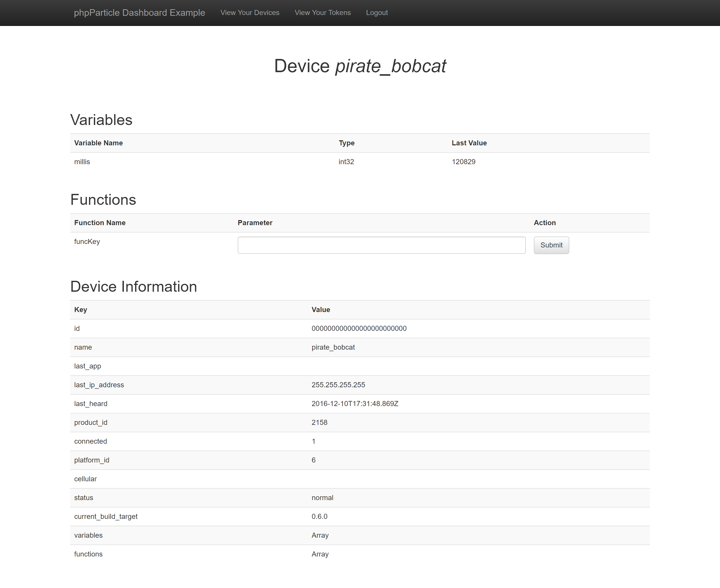Click the product_id value 2158
This screenshot has width=720, height=588.
tap(319, 422)
